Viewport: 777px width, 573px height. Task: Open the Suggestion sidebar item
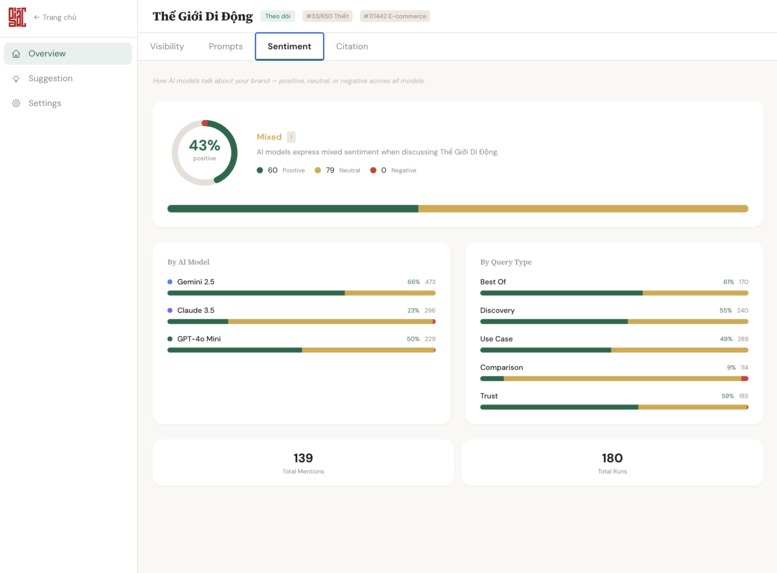(68, 78)
